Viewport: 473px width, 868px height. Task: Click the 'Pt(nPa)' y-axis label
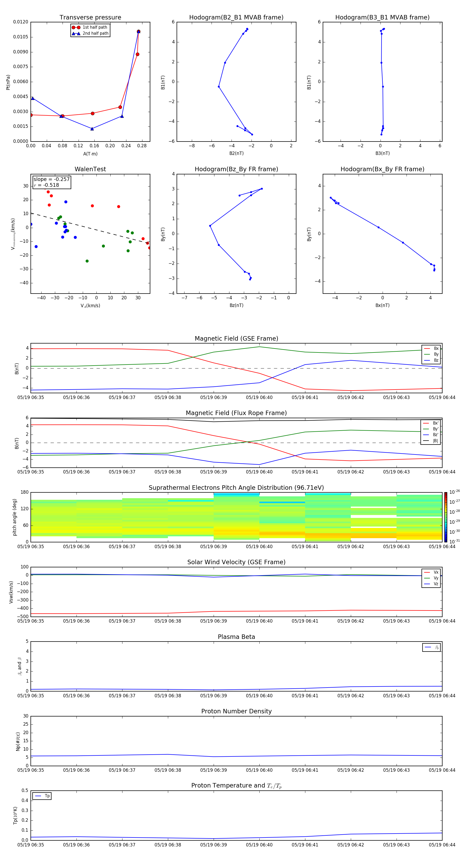[x=8, y=82]
